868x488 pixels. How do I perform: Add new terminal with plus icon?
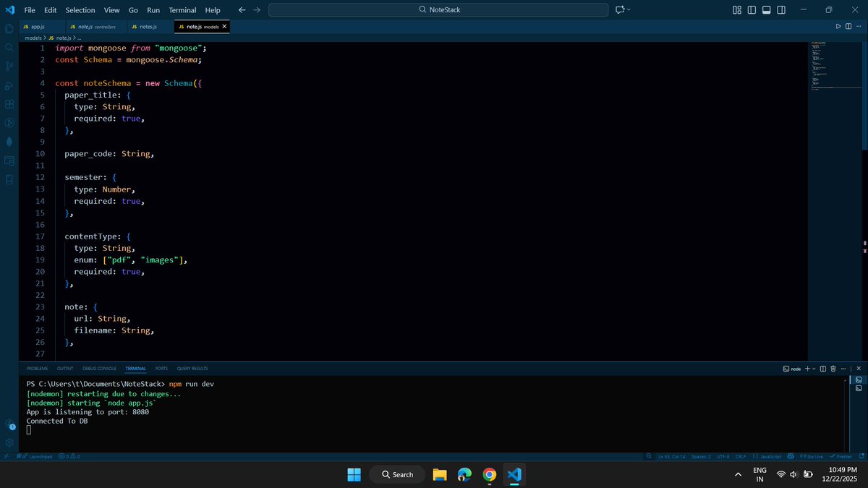[807, 368]
